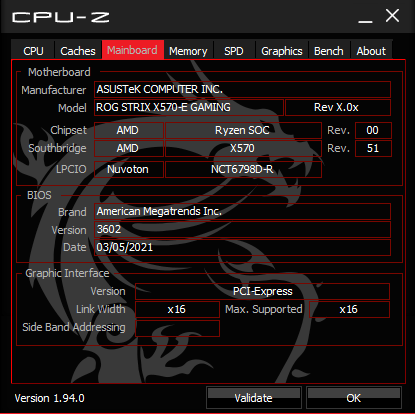Click the Rev X.0x field
The width and height of the screenshot is (415, 414).
tap(338, 107)
